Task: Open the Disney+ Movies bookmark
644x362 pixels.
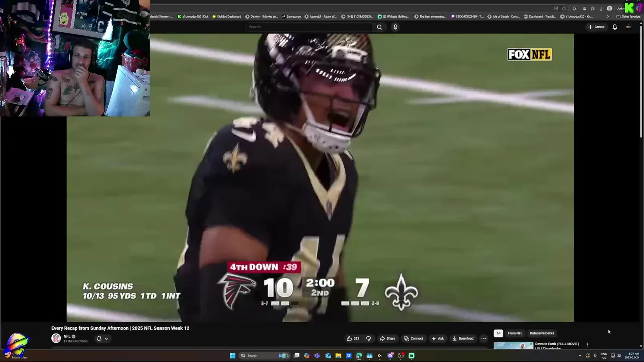Action: point(262,16)
